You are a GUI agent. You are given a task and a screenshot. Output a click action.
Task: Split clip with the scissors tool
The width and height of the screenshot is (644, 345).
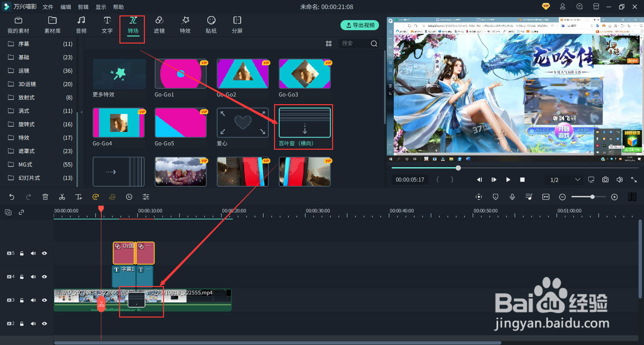coord(62,197)
